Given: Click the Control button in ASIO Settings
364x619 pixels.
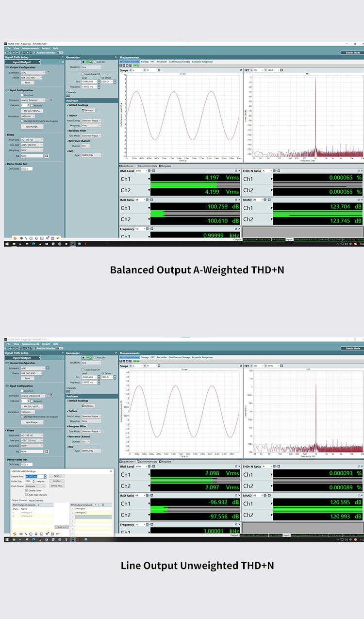Looking at the screenshot, I should click(x=57, y=481).
